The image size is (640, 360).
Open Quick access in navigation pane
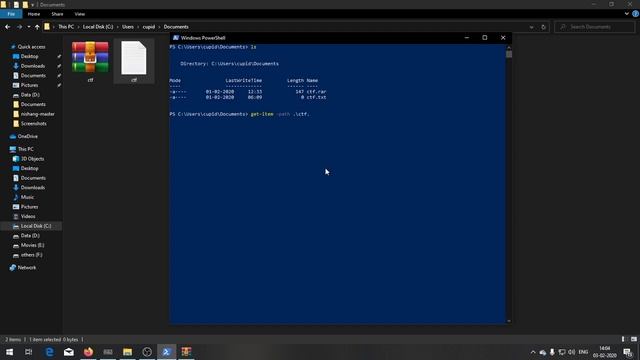(x=31, y=47)
